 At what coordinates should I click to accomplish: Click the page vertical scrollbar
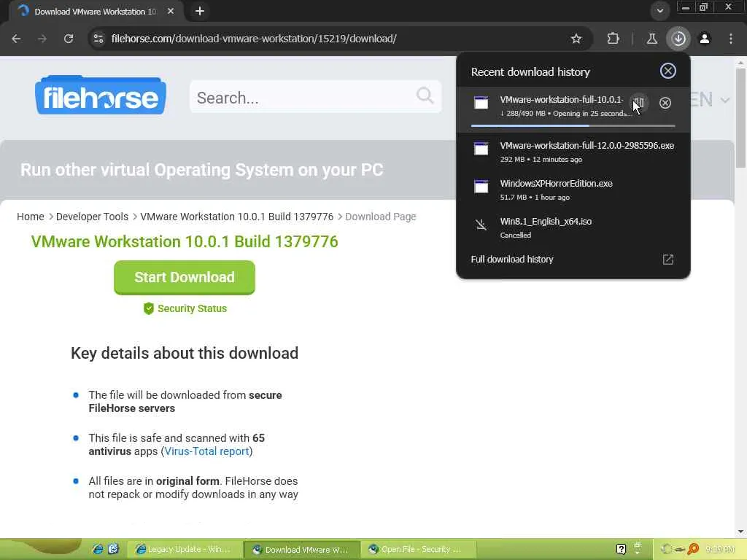click(740, 117)
